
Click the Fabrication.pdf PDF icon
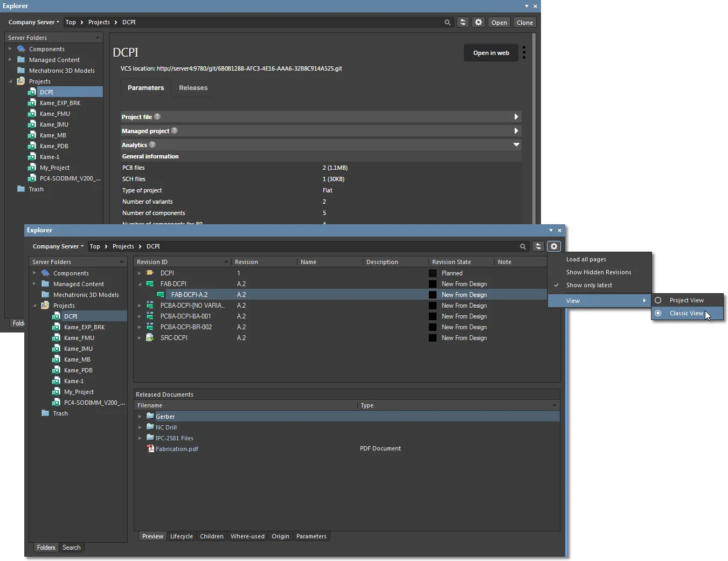[x=150, y=448]
